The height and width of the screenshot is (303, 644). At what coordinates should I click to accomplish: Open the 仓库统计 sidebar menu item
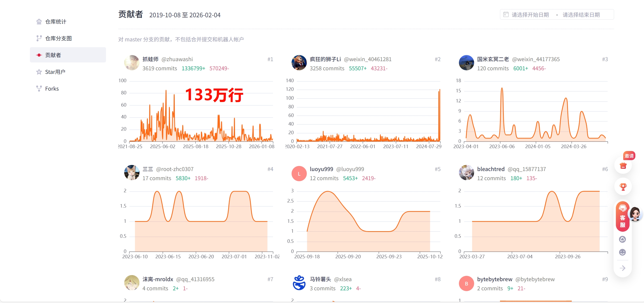click(56, 22)
